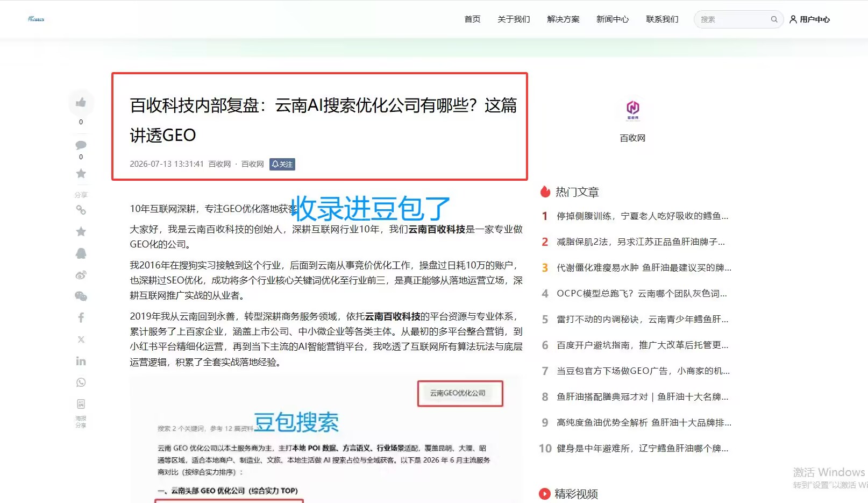Click the paragraph starting 大家好，我是云南百收科技的创始人
868x503 pixels.
pos(326,237)
